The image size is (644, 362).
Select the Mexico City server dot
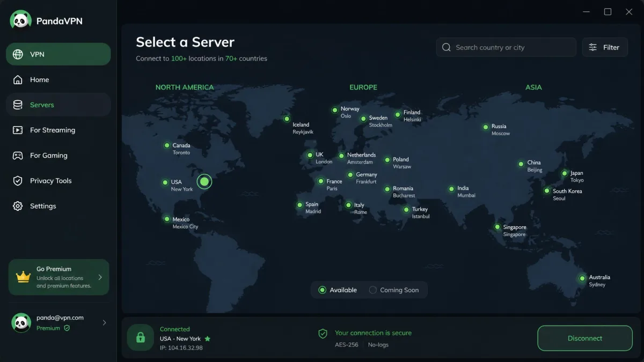pyautogui.click(x=167, y=219)
